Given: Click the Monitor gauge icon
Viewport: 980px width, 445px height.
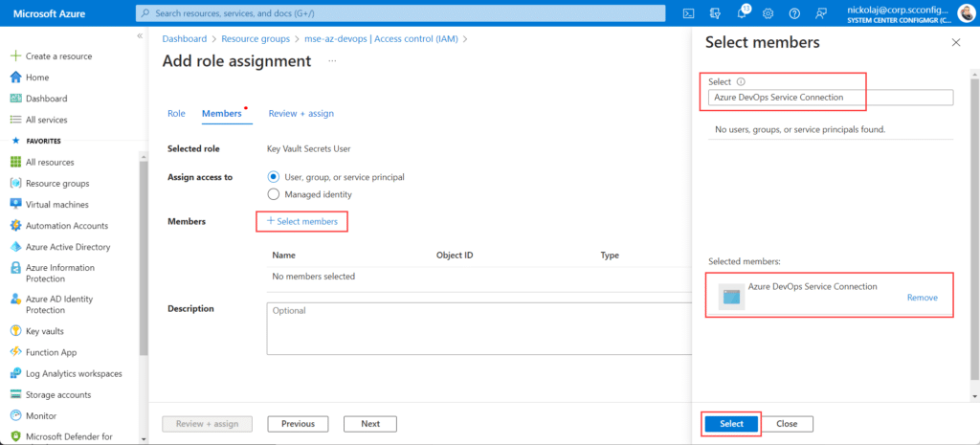Looking at the screenshot, I should point(16,415).
